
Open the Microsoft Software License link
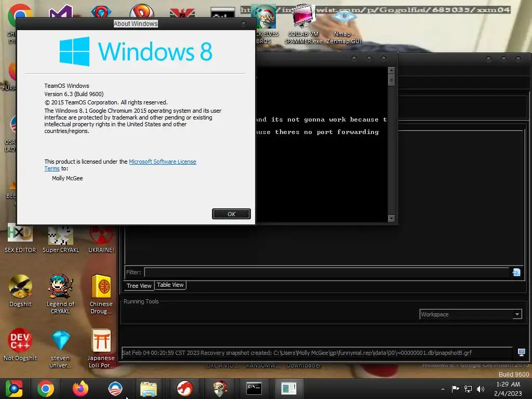coord(163,162)
